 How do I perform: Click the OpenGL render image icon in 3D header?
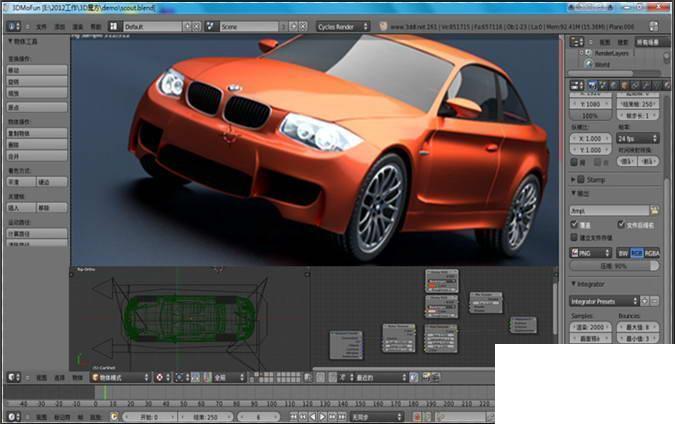pos(427,378)
